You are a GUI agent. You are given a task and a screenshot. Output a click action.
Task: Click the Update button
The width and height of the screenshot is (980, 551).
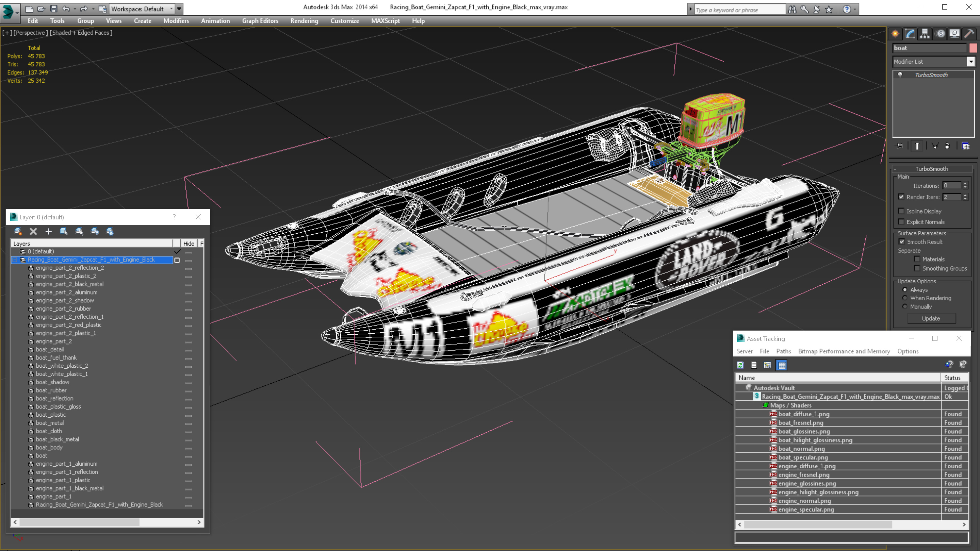pos(931,318)
